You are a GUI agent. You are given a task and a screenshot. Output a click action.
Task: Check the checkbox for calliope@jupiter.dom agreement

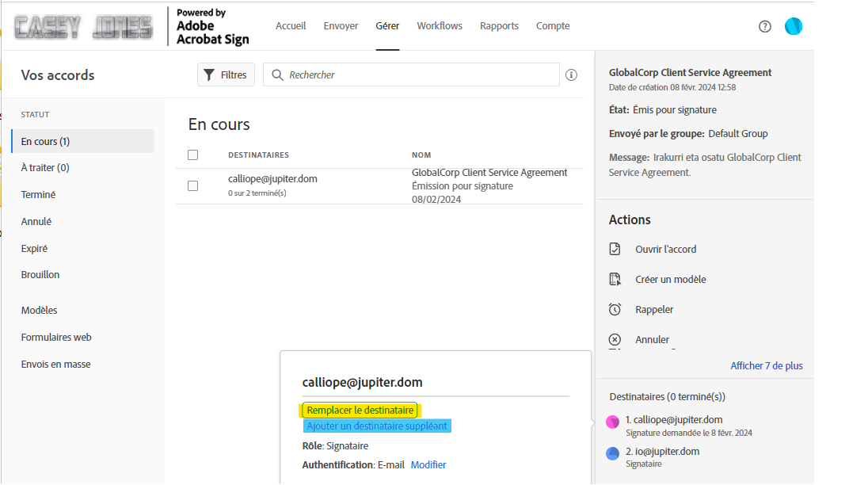click(x=193, y=185)
